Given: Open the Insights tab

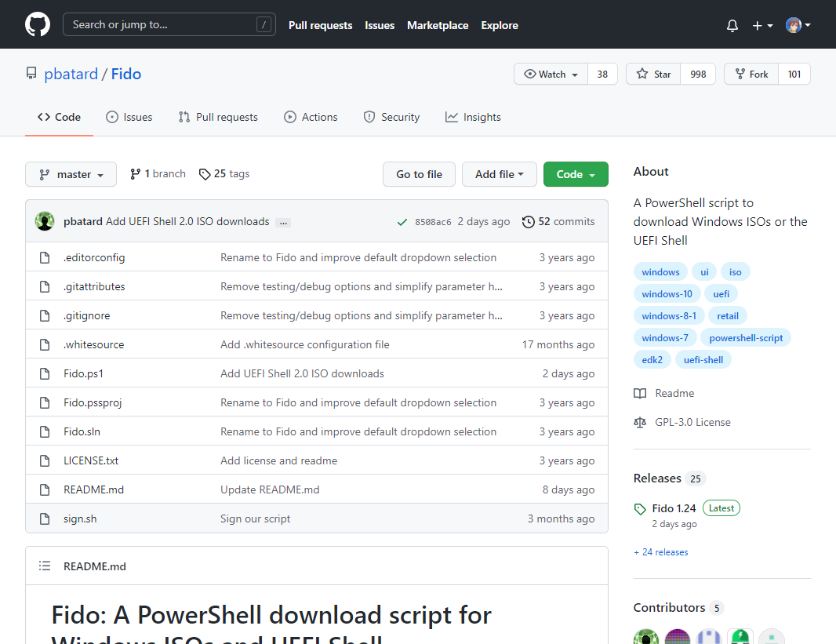Looking at the screenshot, I should click(x=473, y=118).
